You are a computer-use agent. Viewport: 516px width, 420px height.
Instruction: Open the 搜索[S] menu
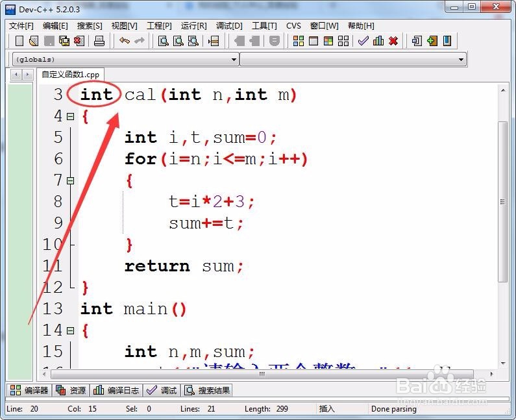click(x=90, y=26)
